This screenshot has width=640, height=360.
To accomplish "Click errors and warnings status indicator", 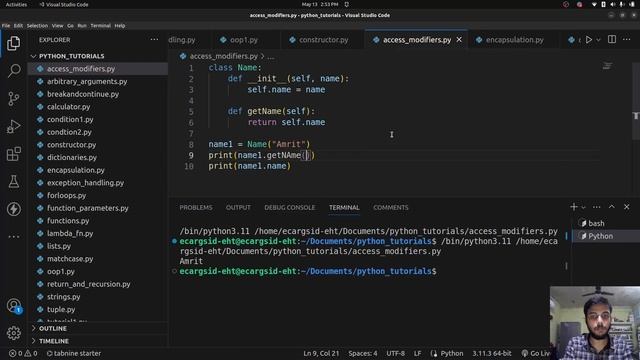I will coord(23,353).
